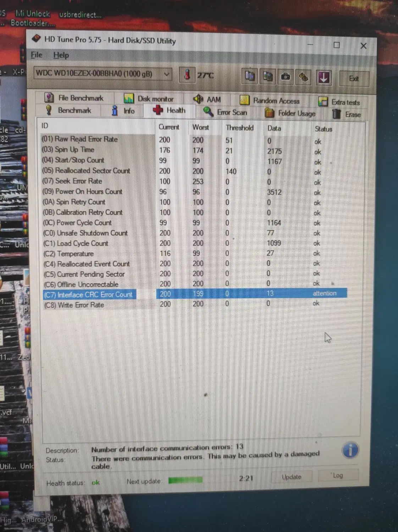Open options wrench toolbar icon
The height and width of the screenshot is (532, 398).
pyautogui.click(x=304, y=77)
